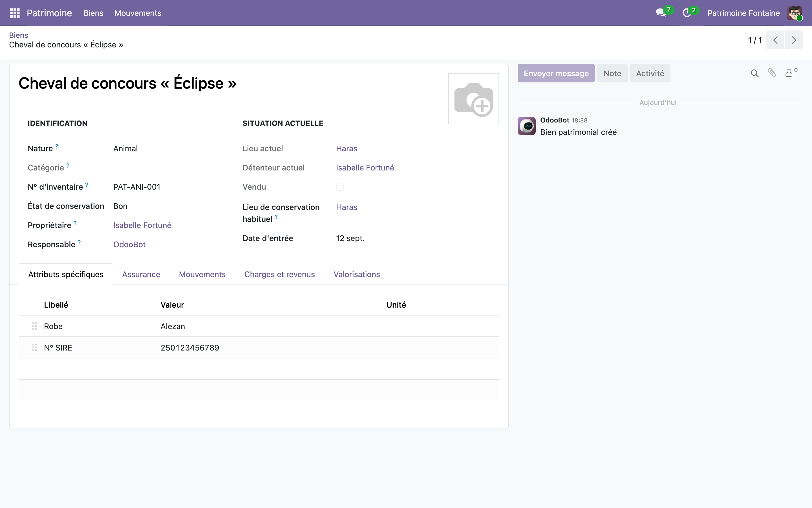Show help tooltip for Nature

[57, 146]
